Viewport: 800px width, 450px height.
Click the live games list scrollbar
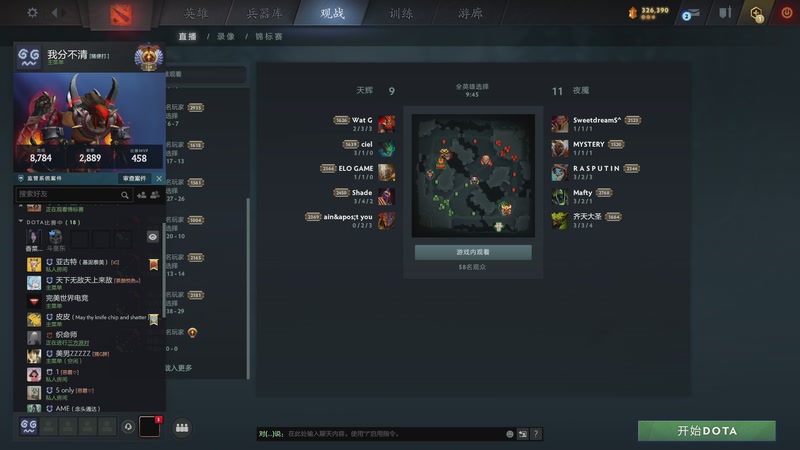pyautogui.click(x=248, y=288)
